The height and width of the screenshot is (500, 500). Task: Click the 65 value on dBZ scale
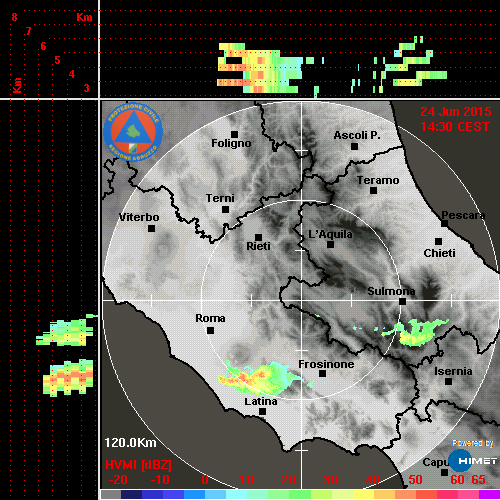click(478, 480)
